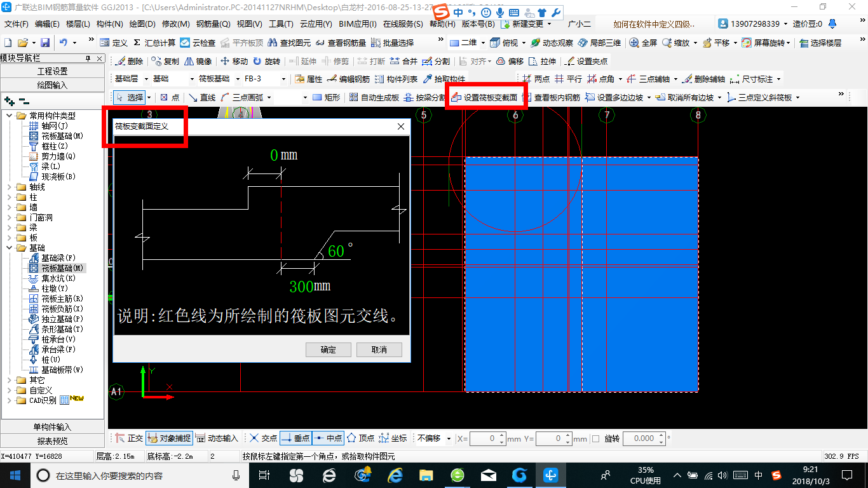Screen dimensions: 868x488
Task: Open 定义 definition tool
Action: (x=114, y=43)
